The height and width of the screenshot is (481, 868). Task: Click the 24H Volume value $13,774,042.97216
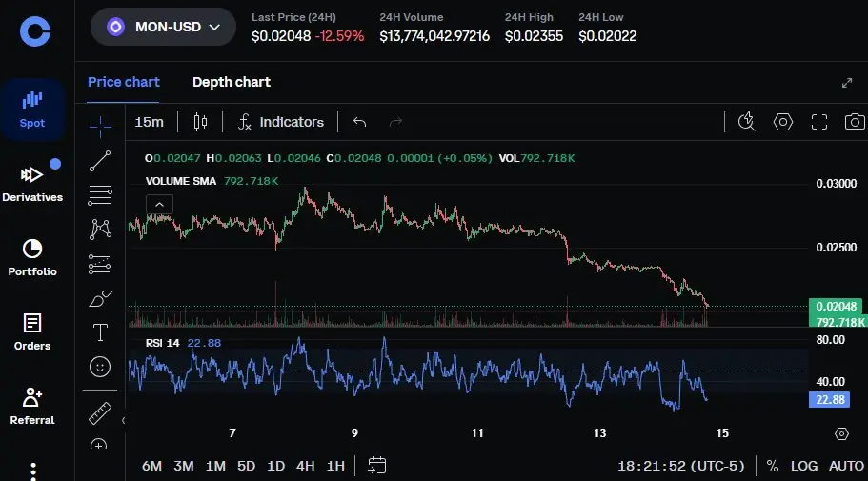tap(434, 36)
